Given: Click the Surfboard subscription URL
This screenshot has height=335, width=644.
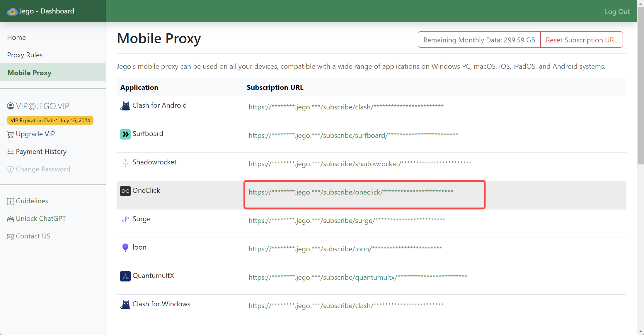Looking at the screenshot, I should point(353,135).
